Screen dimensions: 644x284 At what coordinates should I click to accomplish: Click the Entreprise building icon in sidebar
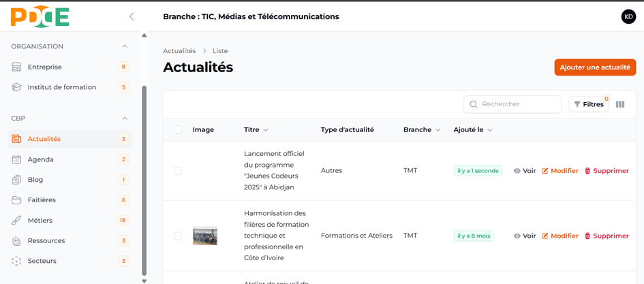[16, 67]
